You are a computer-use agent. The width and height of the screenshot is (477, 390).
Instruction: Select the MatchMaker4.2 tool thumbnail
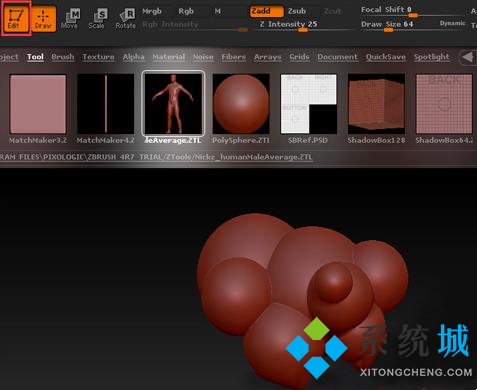click(x=105, y=104)
